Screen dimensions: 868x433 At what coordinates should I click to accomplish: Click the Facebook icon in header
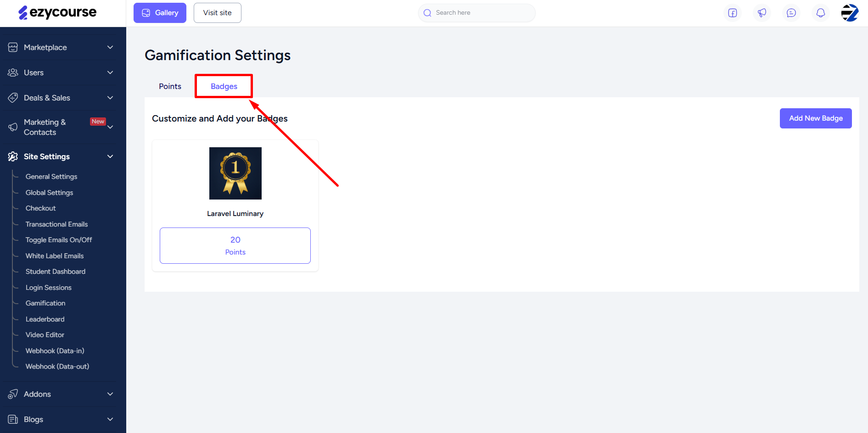pyautogui.click(x=733, y=13)
